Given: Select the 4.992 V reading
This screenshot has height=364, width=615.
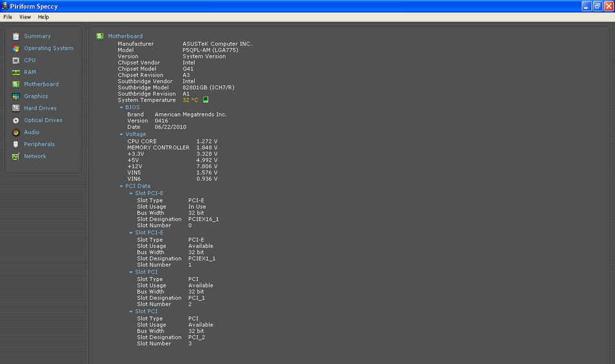Looking at the screenshot, I should pyautogui.click(x=207, y=160).
